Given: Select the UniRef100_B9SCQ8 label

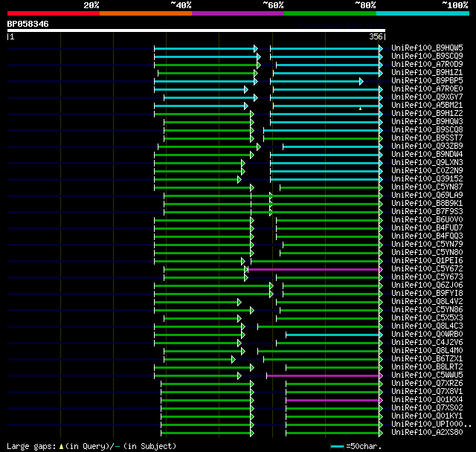Looking at the screenshot, I should [x=427, y=130].
